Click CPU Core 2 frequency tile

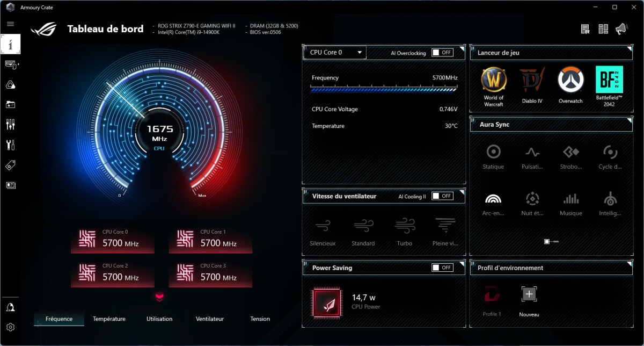tap(113, 273)
